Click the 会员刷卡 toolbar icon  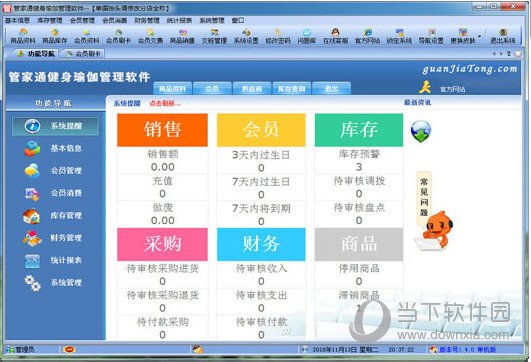pos(119,36)
